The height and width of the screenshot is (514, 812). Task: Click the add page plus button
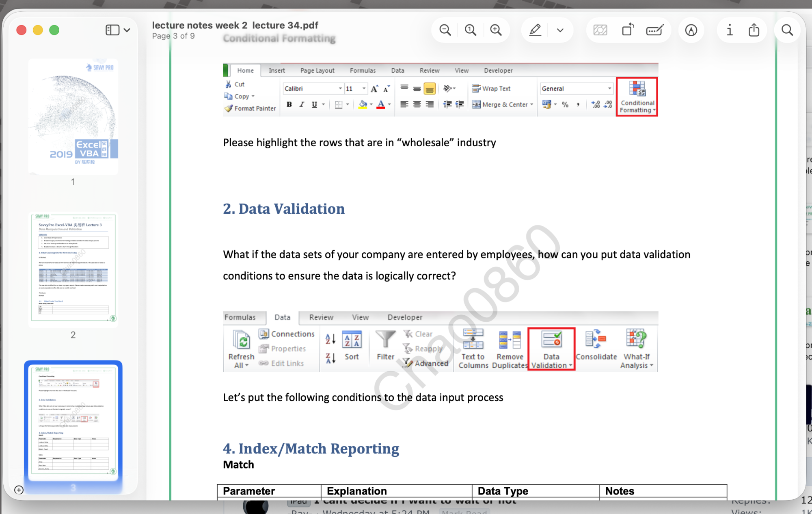[x=19, y=490]
